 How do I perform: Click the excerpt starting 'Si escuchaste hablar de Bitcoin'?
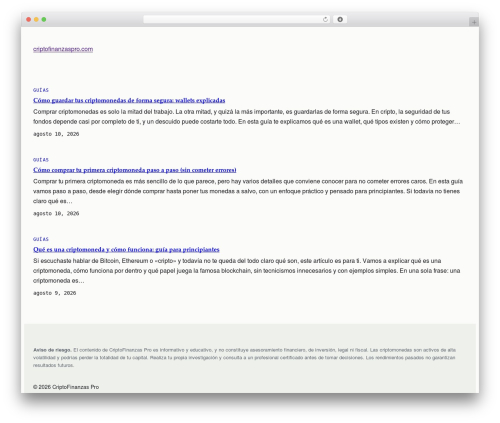(247, 271)
